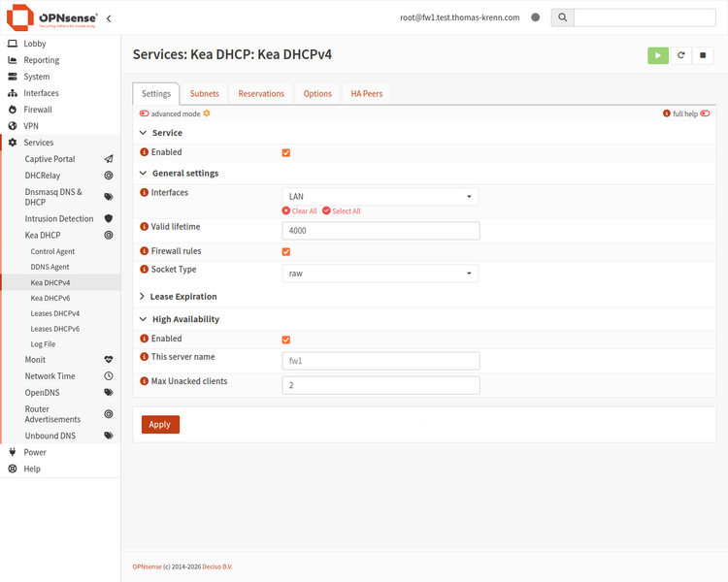Screen dimensions: 728x582
Task: Click the Max Unacked clients field
Action: (x=381, y=385)
